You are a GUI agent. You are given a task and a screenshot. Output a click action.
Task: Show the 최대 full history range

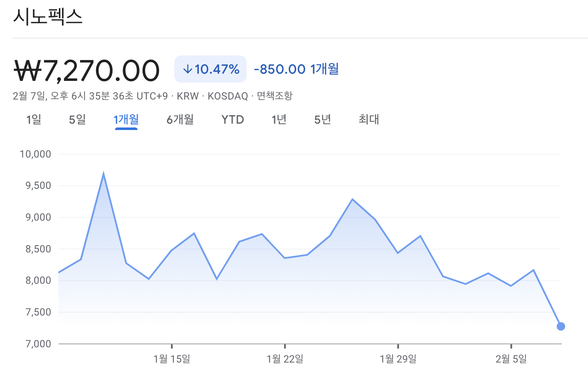tap(369, 120)
